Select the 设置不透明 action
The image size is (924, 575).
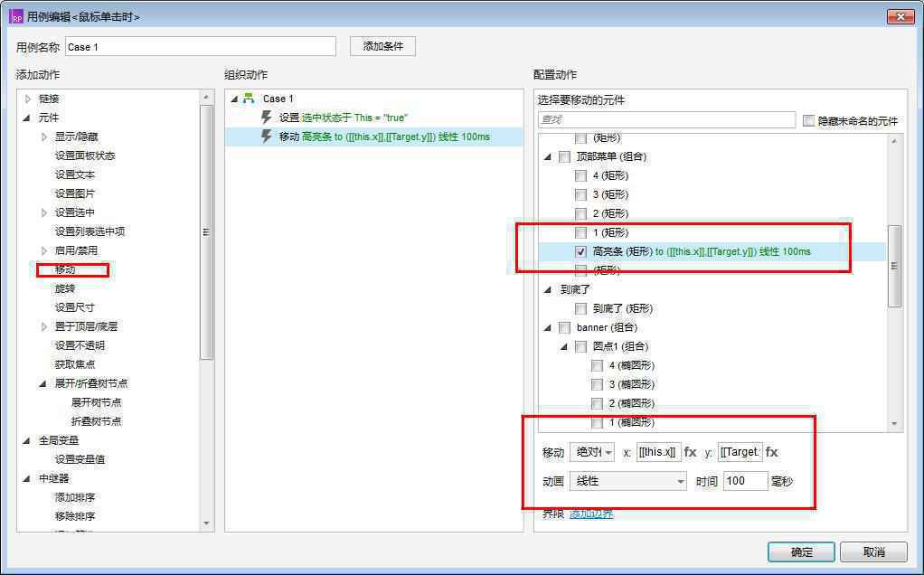(80, 345)
